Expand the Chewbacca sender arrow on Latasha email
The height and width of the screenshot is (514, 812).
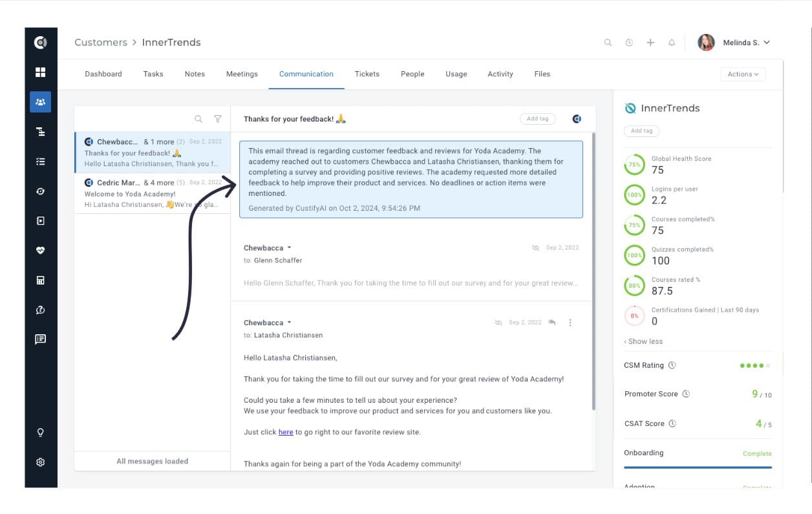coord(290,322)
